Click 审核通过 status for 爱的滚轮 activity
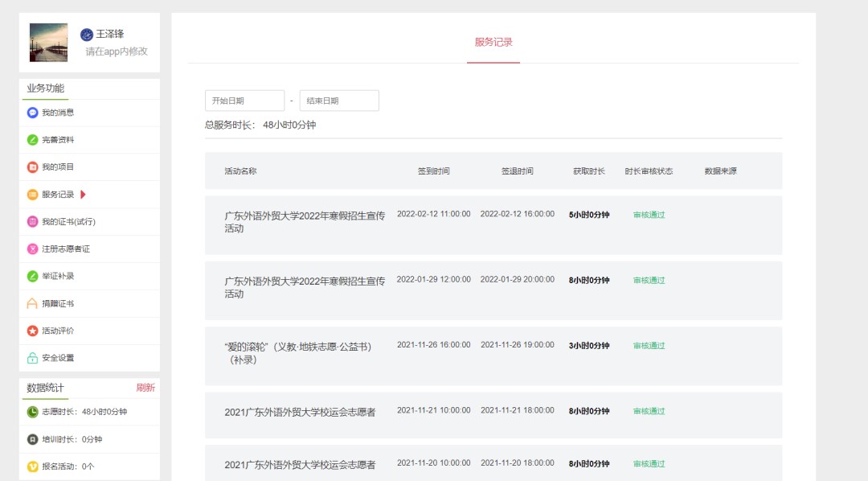 649,346
